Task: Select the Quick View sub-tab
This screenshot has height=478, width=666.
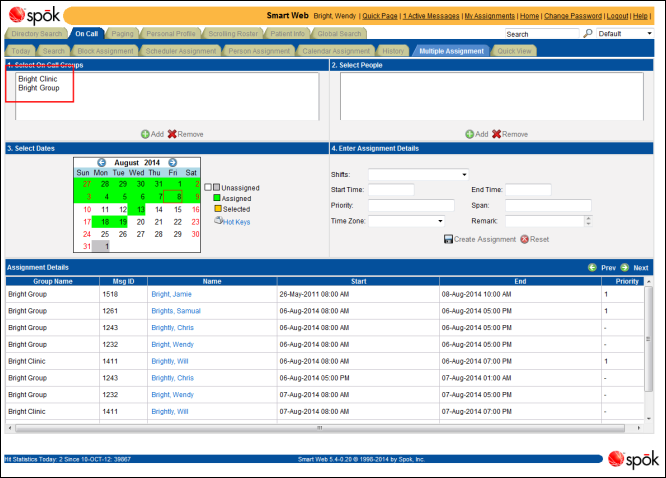Action: pyautogui.click(x=514, y=51)
